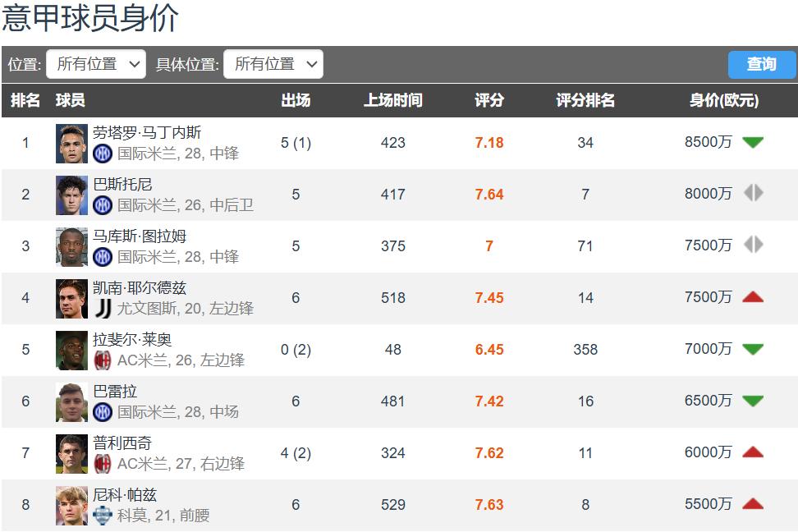Sort by the 评分 column header
This screenshot has height=532, width=798.
point(489,100)
